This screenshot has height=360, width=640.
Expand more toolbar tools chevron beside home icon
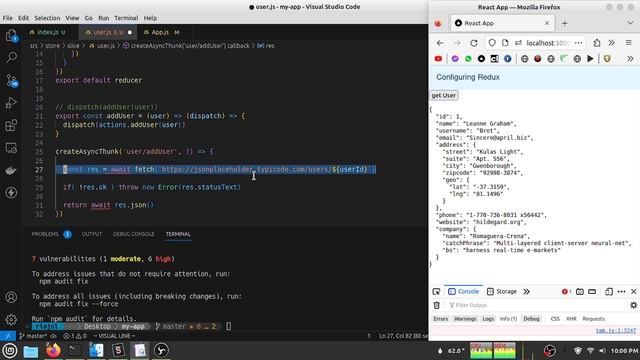click(x=611, y=43)
